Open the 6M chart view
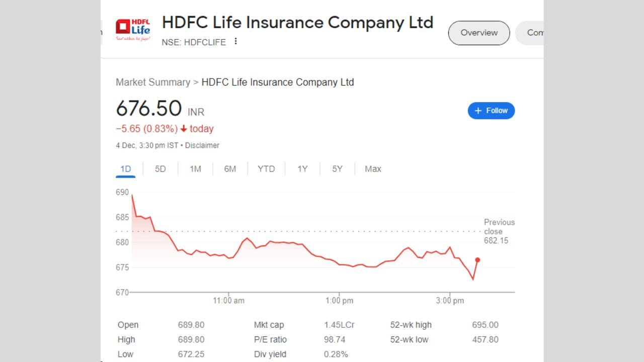 [230, 168]
